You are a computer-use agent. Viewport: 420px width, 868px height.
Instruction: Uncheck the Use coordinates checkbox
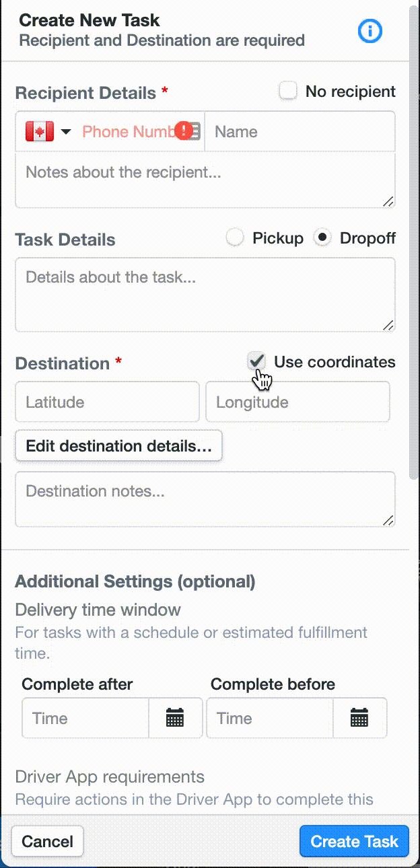[256, 361]
